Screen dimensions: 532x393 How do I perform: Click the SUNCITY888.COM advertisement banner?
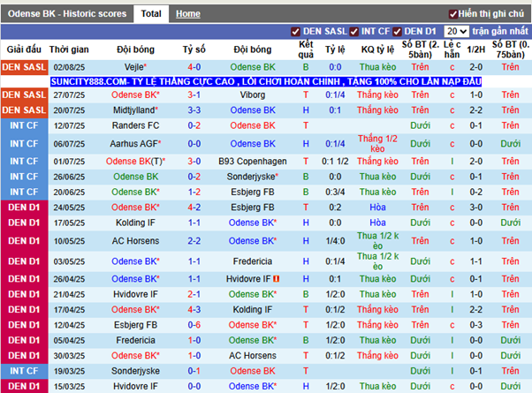(266, 81)
